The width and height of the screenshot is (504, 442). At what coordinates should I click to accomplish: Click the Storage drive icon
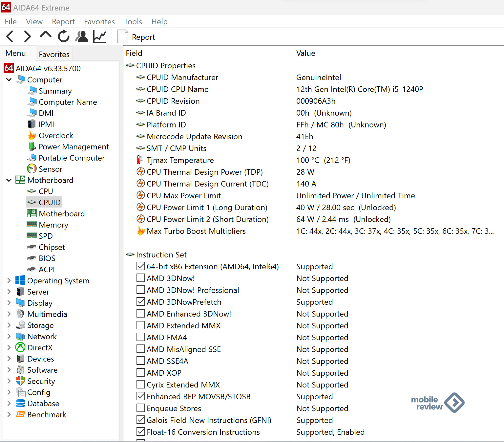point(20,325)
